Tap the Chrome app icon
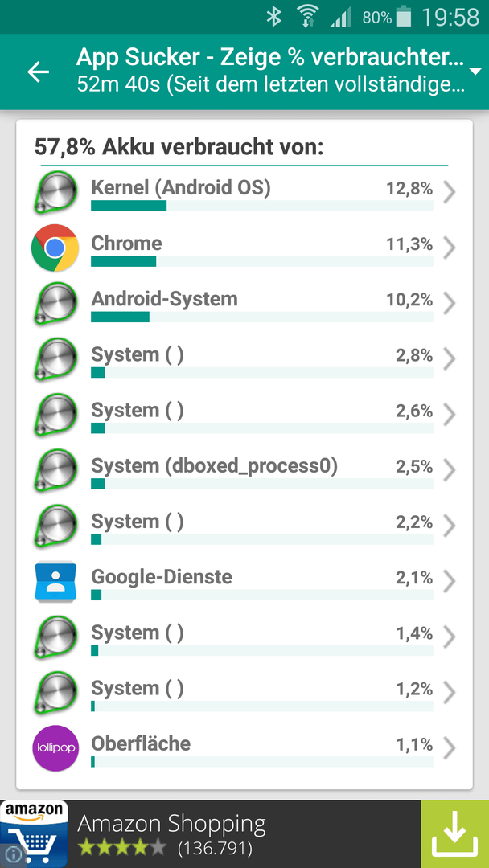Viewport: 489px width, 868px height. pyautogui.click(x=54, y=248)
